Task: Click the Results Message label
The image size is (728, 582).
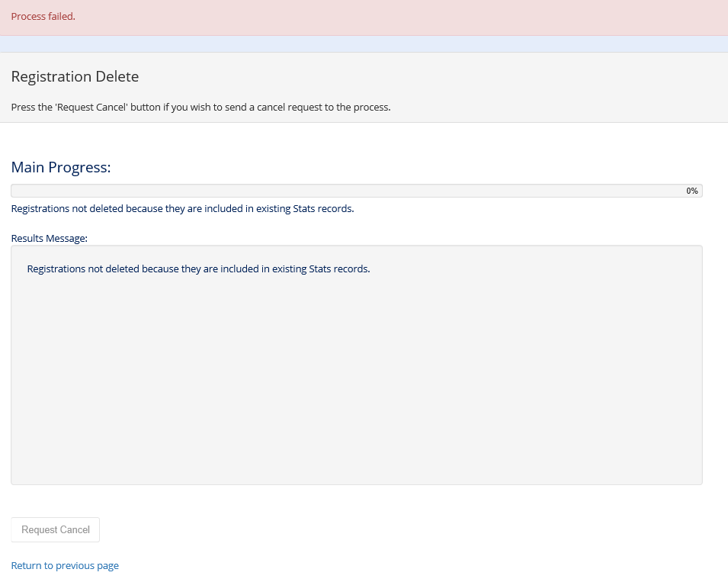Action: point(50,238)
